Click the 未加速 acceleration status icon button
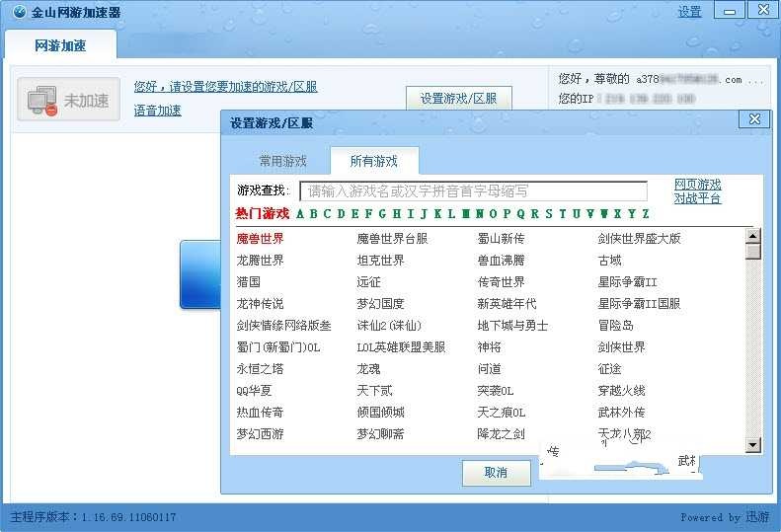 (68, 100)
